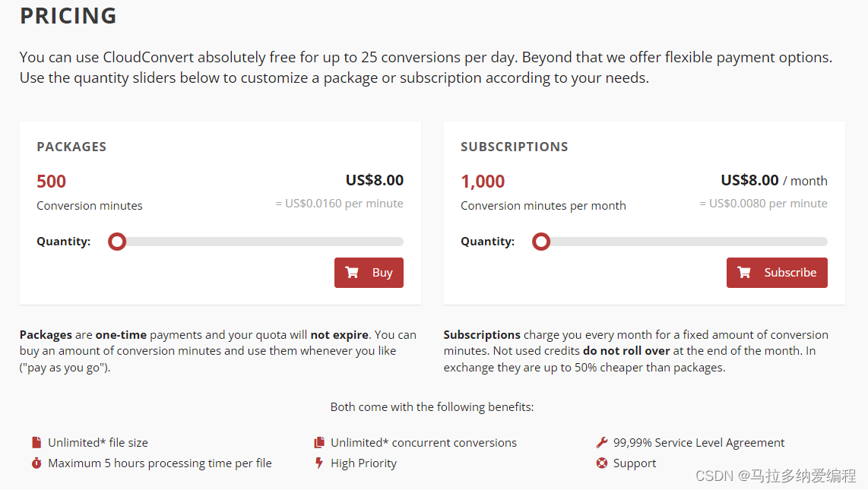The image size is (868, 490).
Task: Click the lightning bolt High Priority icon
Action: 319,463
